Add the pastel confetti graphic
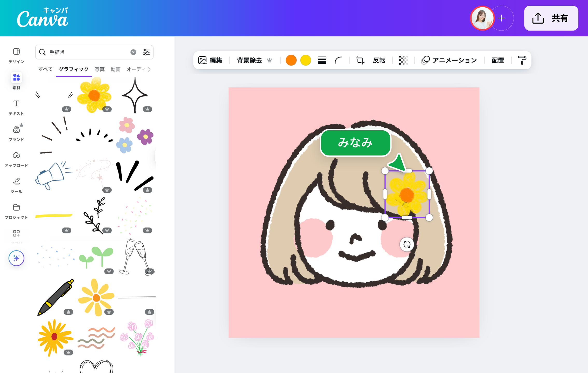 point(135,216)
